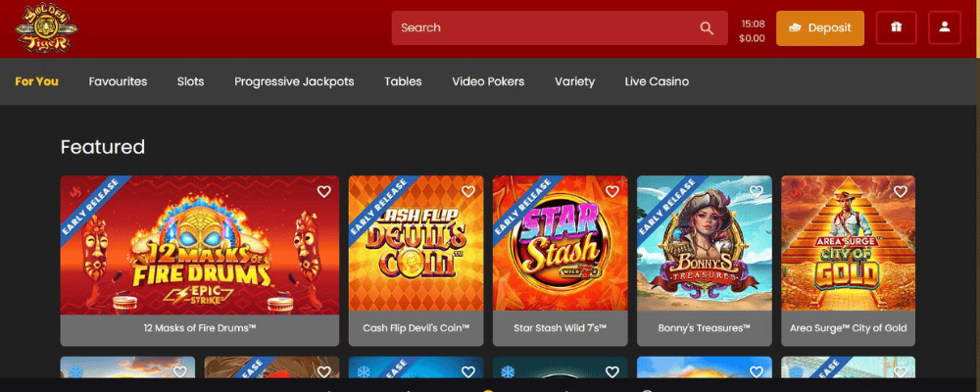Favourite Bonny's Treasures with heart
980x392 pixels.
pyautogui.click(x=757, y=192)
